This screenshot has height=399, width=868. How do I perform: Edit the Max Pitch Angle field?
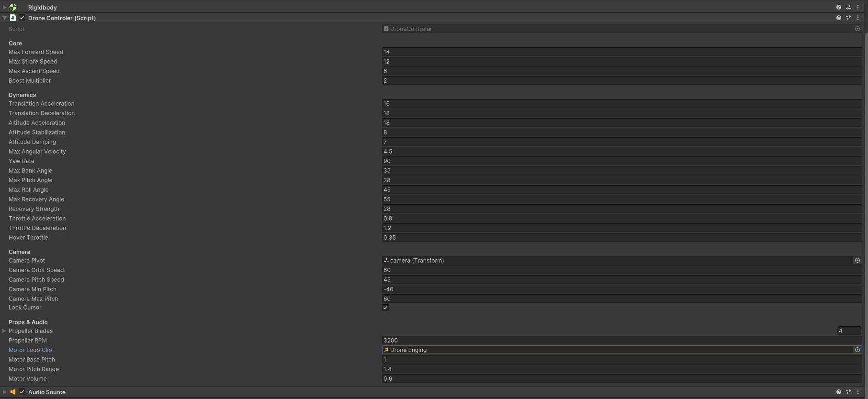coord(622,180)
